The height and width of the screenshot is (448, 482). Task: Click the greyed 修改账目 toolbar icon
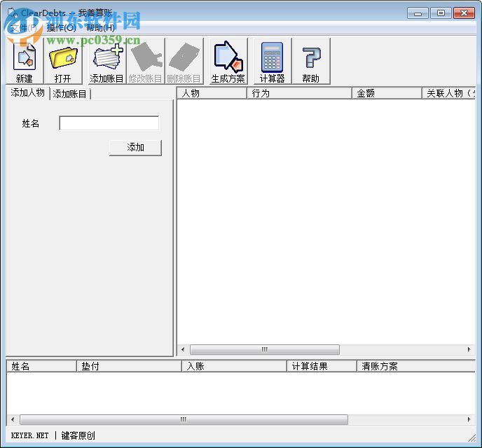tap(146, 61)
